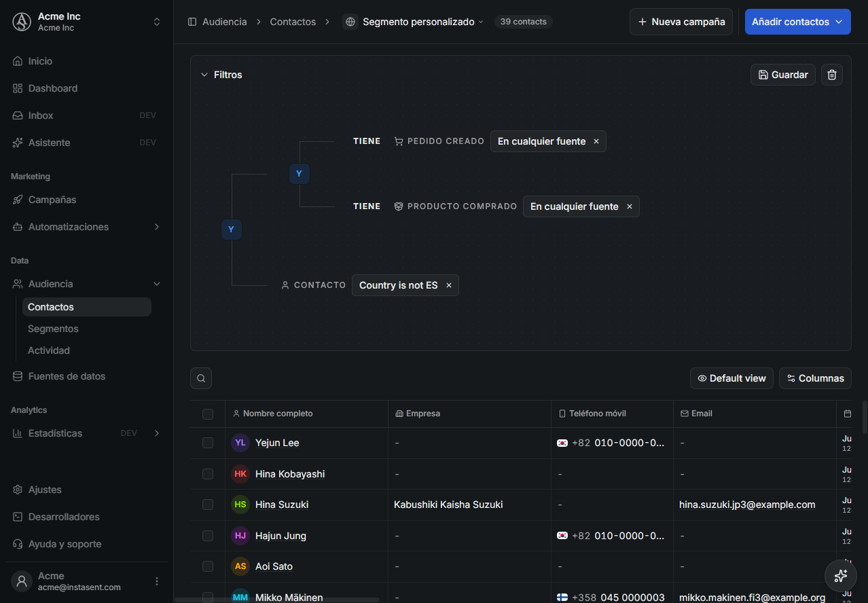868x603 pixels.
Task: Open the account options three-dot menu
Action: pyautogui.click(x=157, y=581)
